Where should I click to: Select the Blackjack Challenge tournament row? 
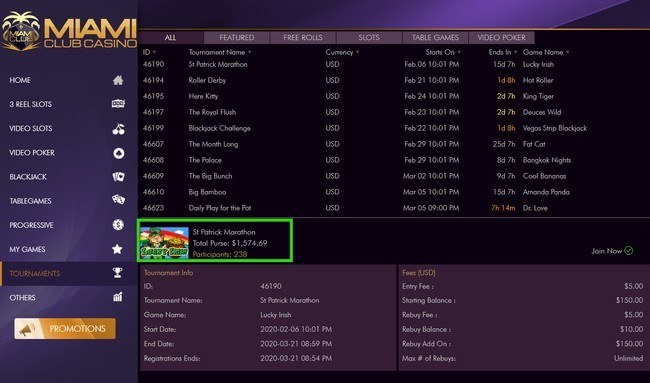coord(394,128)
